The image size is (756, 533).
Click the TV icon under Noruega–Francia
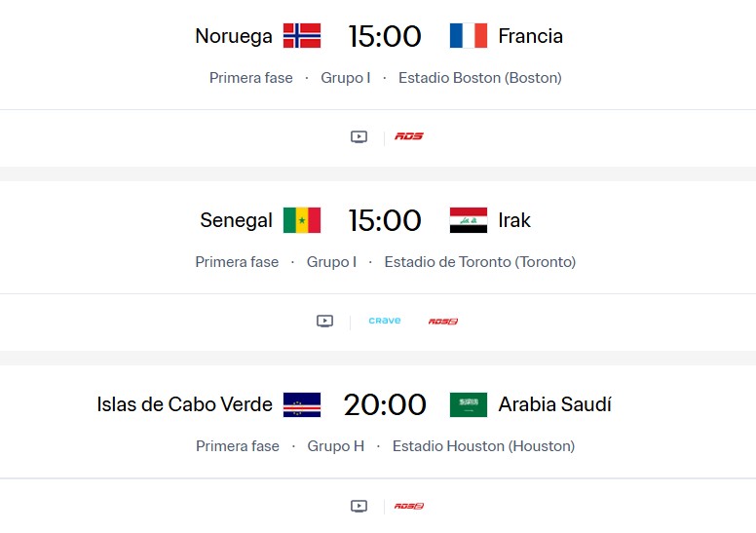point(359,137)
